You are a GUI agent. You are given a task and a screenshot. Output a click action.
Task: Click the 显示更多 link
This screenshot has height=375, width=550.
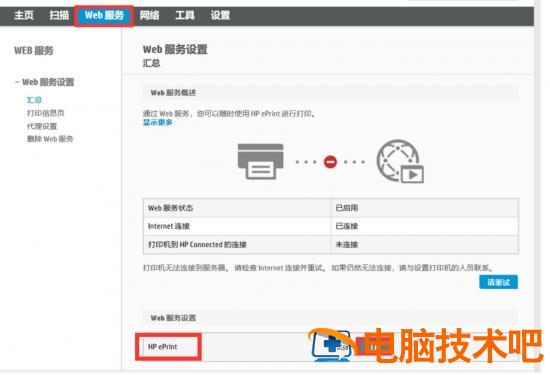[x=158, y=122]
